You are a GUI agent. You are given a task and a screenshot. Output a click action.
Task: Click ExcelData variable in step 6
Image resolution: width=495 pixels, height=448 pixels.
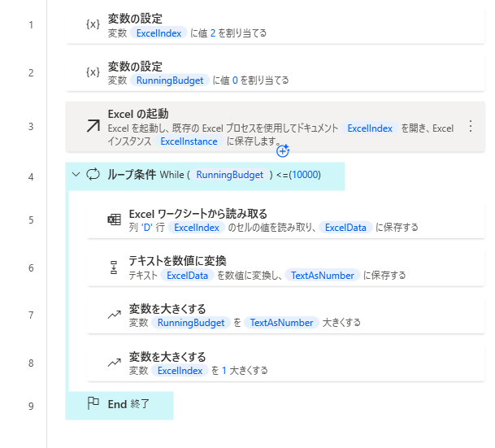click(x=187, y=276)
